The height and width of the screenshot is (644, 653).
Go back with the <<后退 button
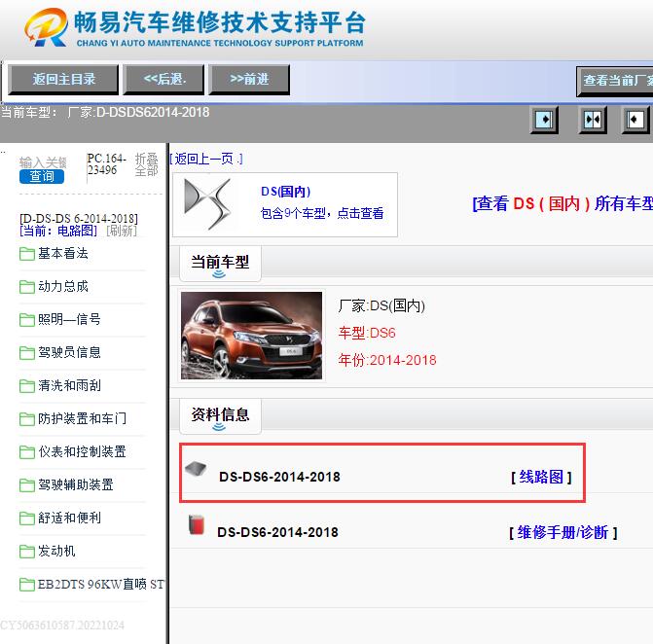tap(164, 79)
